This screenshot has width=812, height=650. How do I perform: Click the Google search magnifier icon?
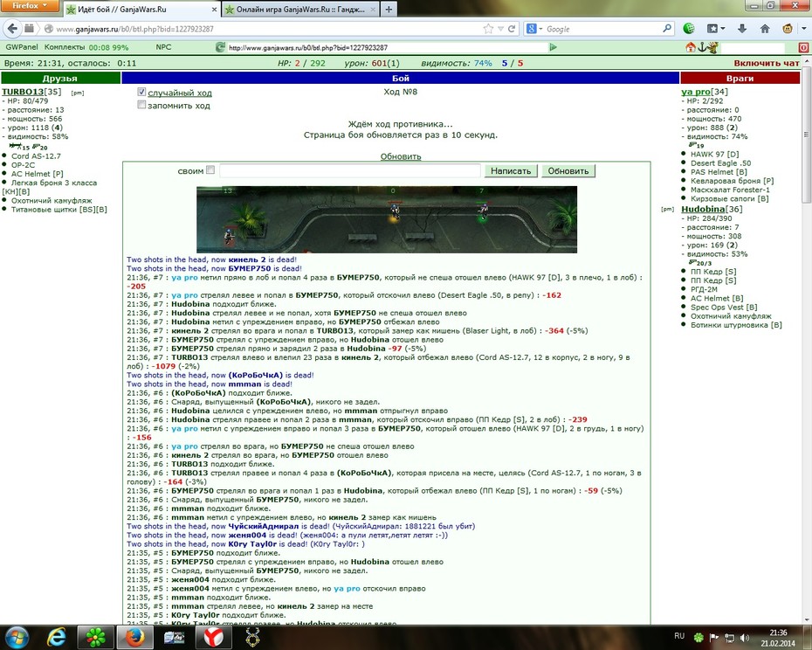(x=667, y=29)
